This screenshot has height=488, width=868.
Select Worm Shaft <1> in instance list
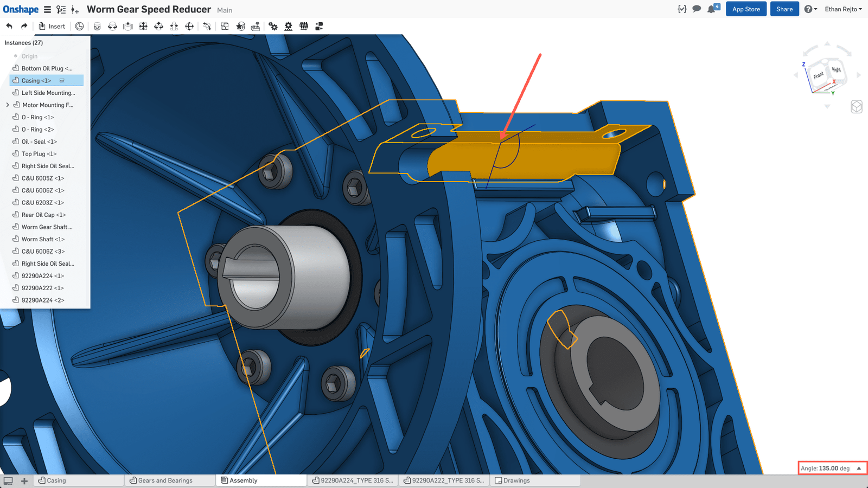43,239
